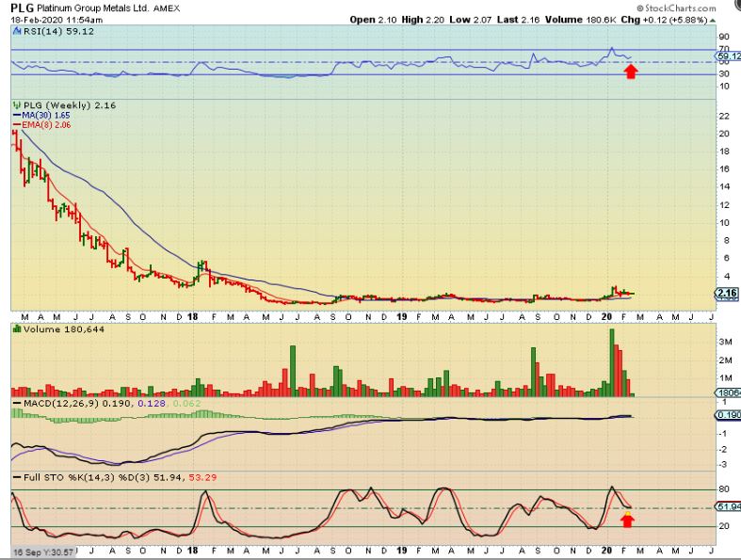
Task: Click the 18-Feb-2020 11:54am timestamp
Action: point(56,20)
